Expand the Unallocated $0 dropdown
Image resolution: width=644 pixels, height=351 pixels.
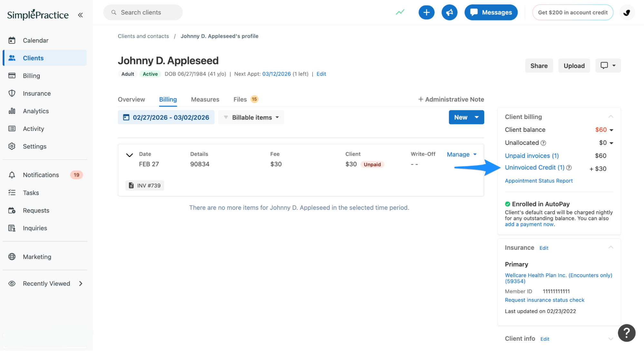pos(606,143)
